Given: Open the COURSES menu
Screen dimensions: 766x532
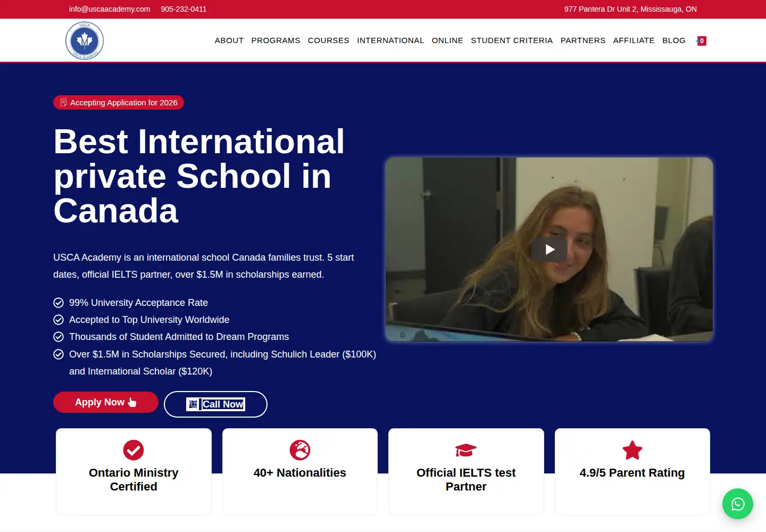Looking at the screenshot, I should pos(329,40).
